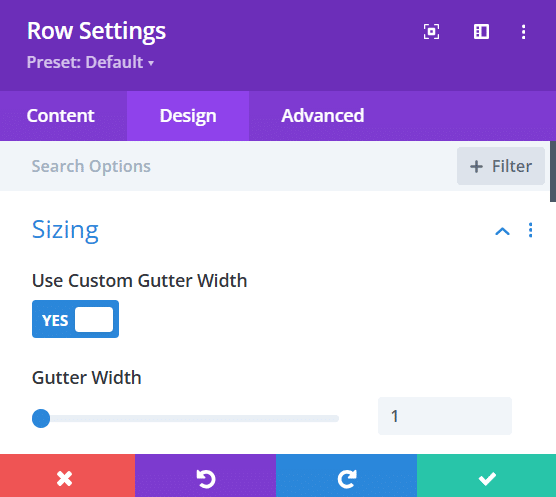Open the Row Settings three-dot menu
Screen dimensions: 556x497
tap(523, 32)
